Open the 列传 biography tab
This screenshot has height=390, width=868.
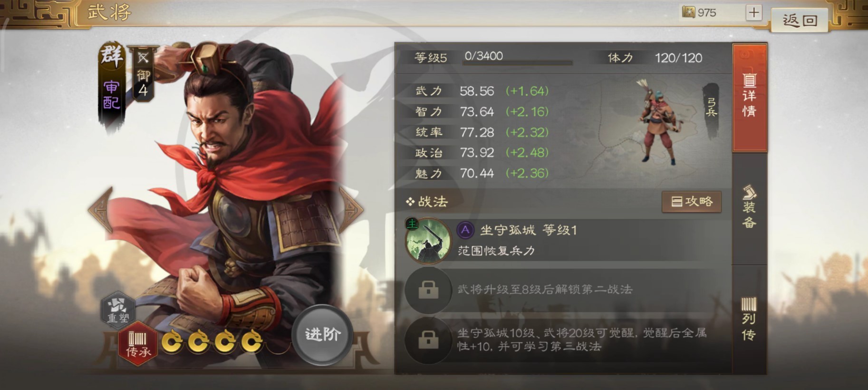coord(750,320)
